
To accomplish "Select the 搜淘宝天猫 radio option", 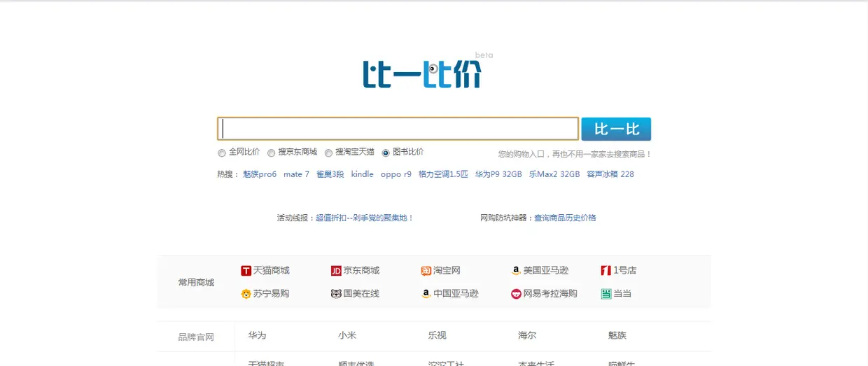I will 328,153.
